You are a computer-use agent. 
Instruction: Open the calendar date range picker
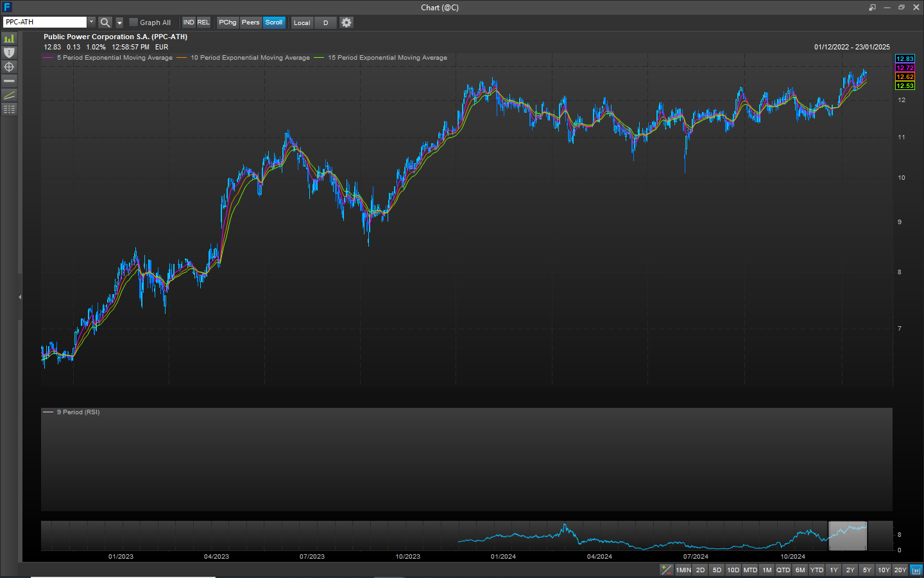point(916,570)
